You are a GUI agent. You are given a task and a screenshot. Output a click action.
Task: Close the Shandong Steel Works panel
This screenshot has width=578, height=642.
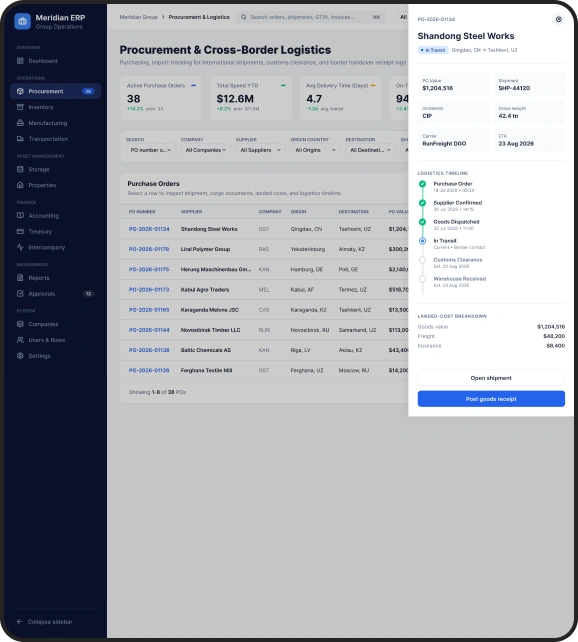(x=558, y=19)
